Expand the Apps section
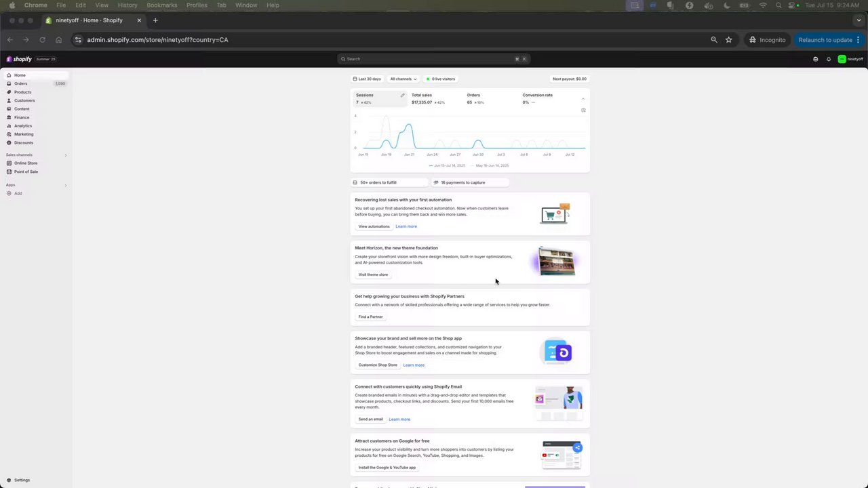868x488 pixels. point(66,185)
